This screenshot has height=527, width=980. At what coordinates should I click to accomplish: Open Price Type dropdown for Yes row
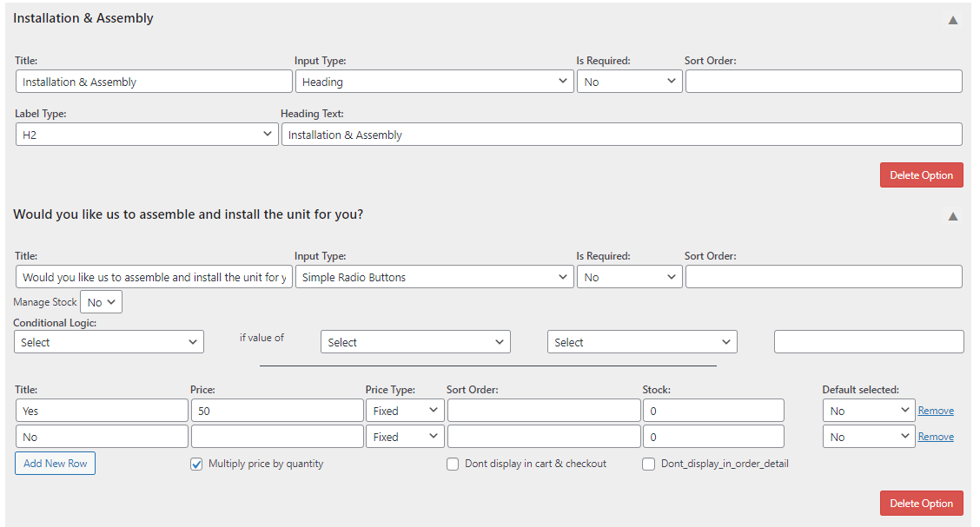coord(405,411)
